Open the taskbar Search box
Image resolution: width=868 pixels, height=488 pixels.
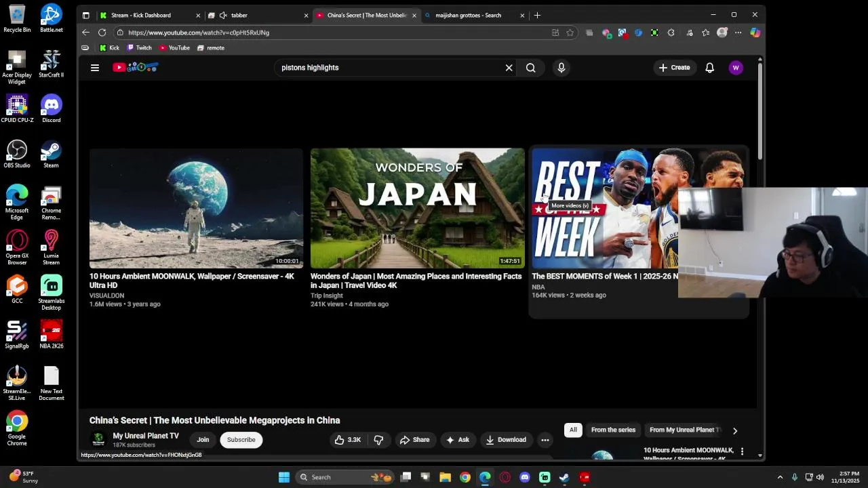(x=345, y=477)
